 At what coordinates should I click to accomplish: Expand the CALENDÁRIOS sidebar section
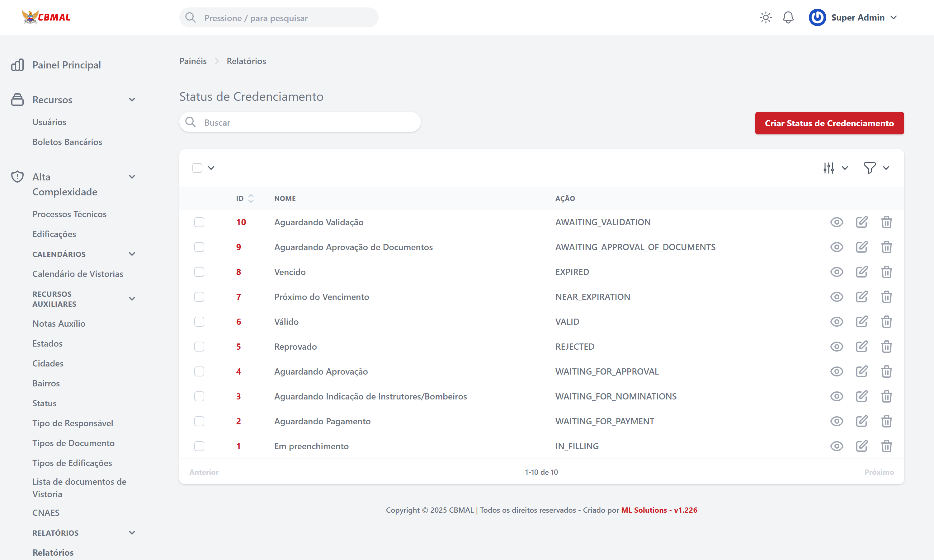[132, 254]
